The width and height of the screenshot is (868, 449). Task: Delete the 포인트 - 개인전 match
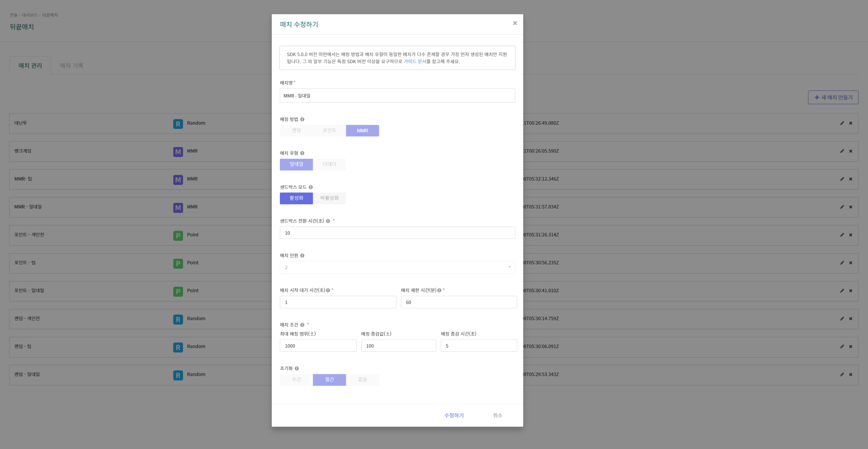tap(850, 235)
